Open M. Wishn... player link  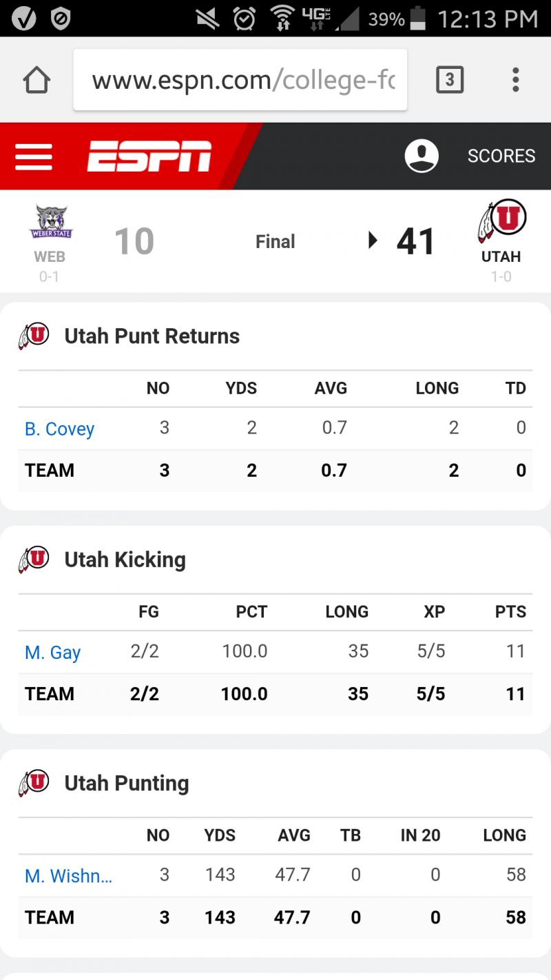[68, 875]
